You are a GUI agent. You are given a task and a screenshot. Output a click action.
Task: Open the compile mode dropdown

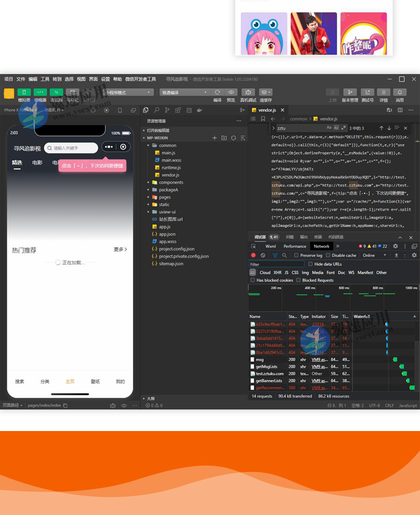tap(184, 92)
